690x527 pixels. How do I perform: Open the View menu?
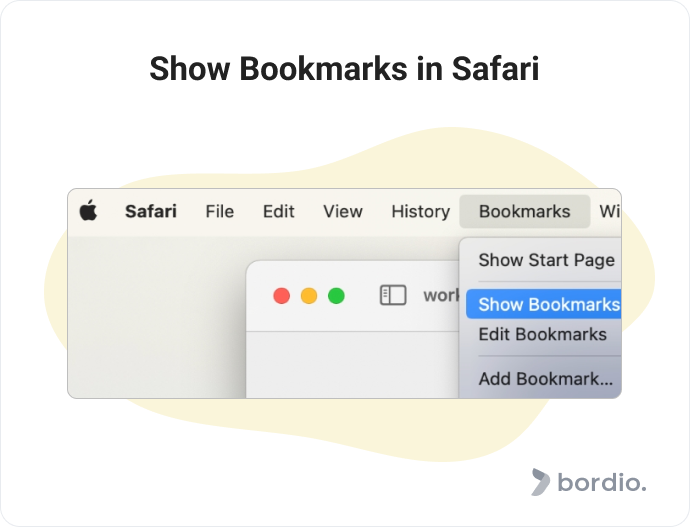(343, 212)
